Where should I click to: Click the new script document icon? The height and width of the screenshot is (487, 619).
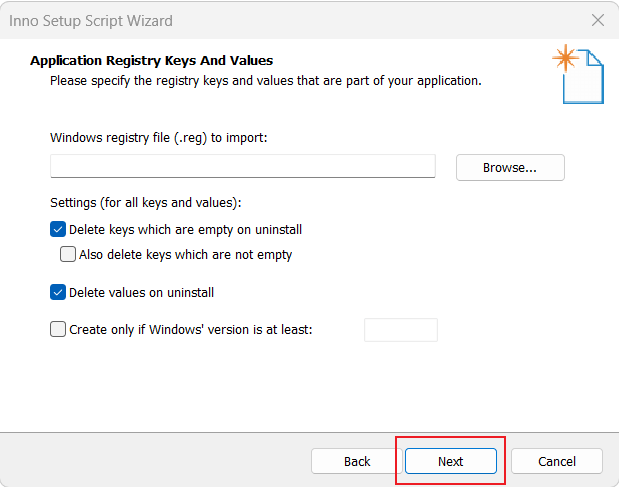(578, 74)
